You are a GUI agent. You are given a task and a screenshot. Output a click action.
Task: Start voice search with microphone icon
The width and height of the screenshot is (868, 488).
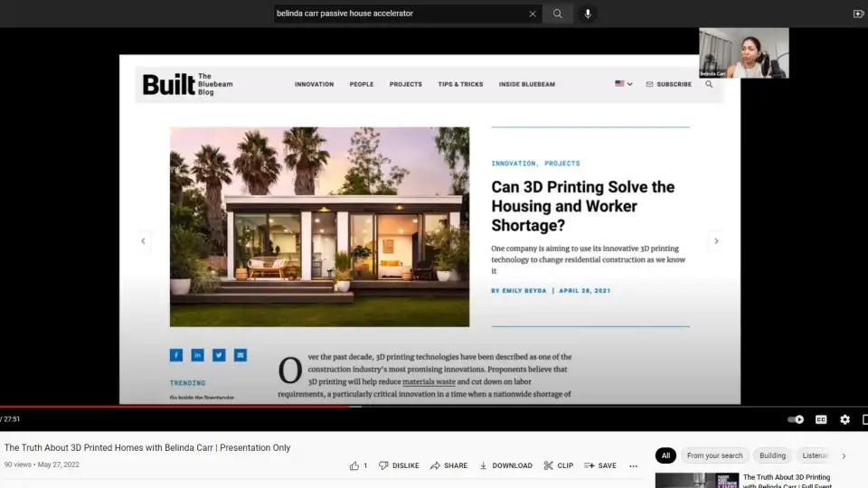[588, 14]
